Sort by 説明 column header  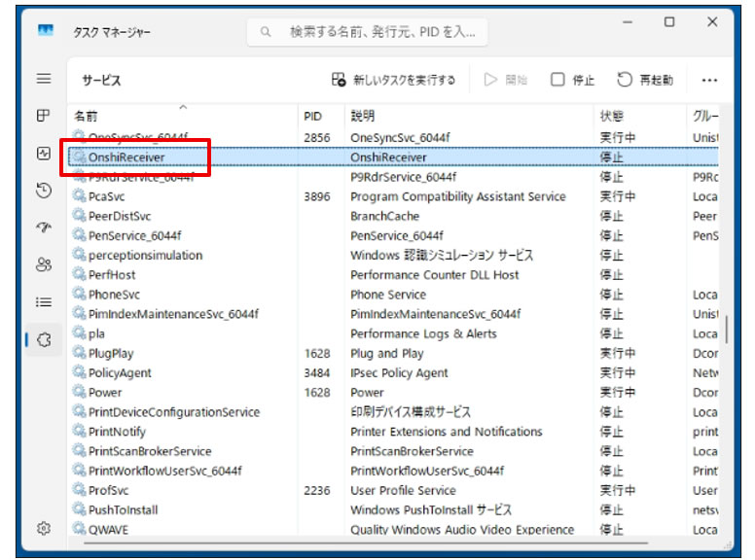pos(469,116)
